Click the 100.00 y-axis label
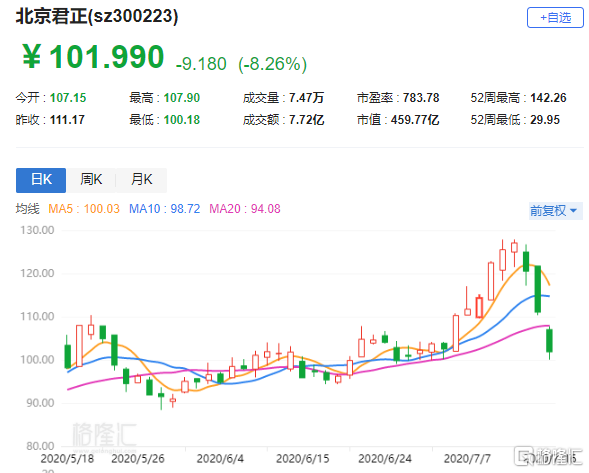The image size is (589, 473). 37,360
